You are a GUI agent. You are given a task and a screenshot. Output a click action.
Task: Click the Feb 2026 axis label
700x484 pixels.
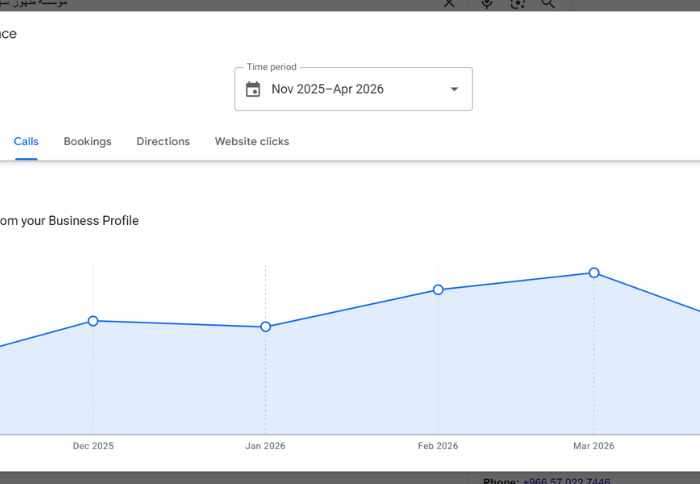[x=438, y=446]
